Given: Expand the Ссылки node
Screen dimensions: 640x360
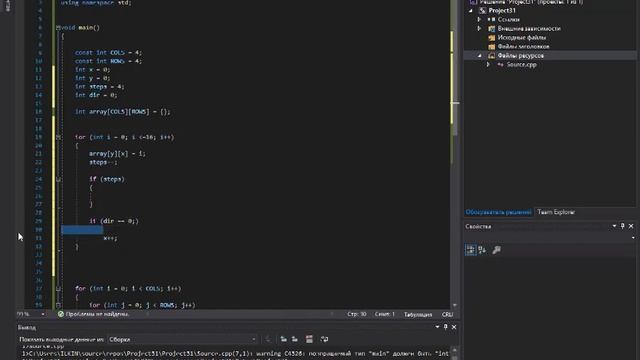Looking at the screenshot, I should (x=480, y=19).
